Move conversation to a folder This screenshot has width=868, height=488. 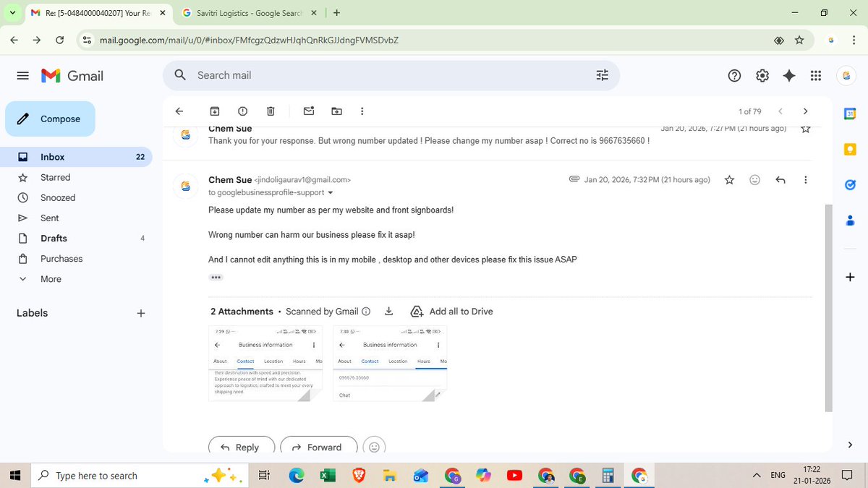[336, 111]
